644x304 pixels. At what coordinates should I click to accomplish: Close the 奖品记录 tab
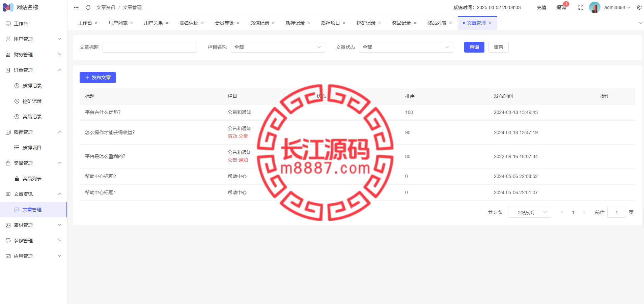click(x=415, y=23)
